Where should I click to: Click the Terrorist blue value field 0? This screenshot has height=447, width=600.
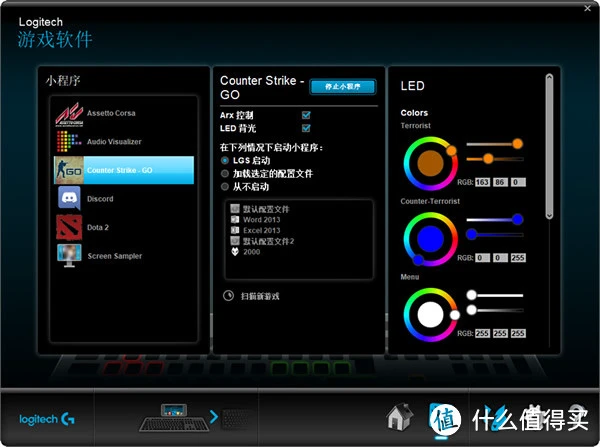click(x=518, y=182)
